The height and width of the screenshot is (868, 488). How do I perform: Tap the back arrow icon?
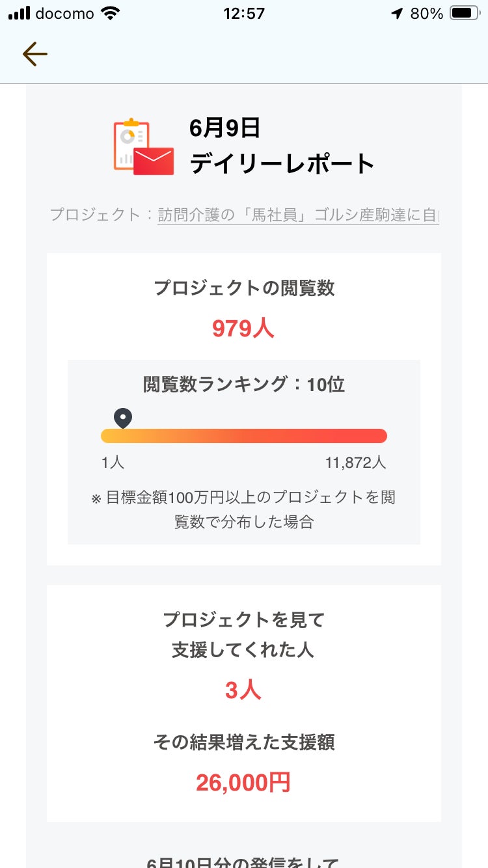[34, 55]
